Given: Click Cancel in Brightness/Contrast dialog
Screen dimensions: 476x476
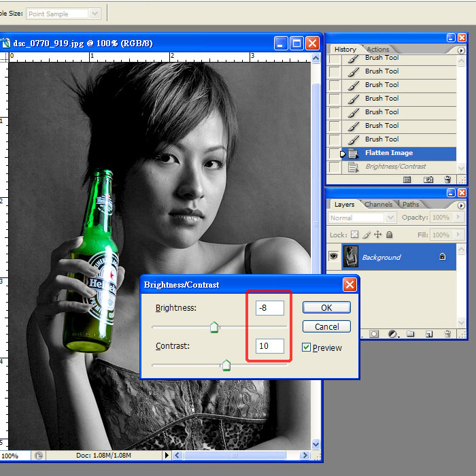Looking at the screenshot, I should (x=326, y=326).
